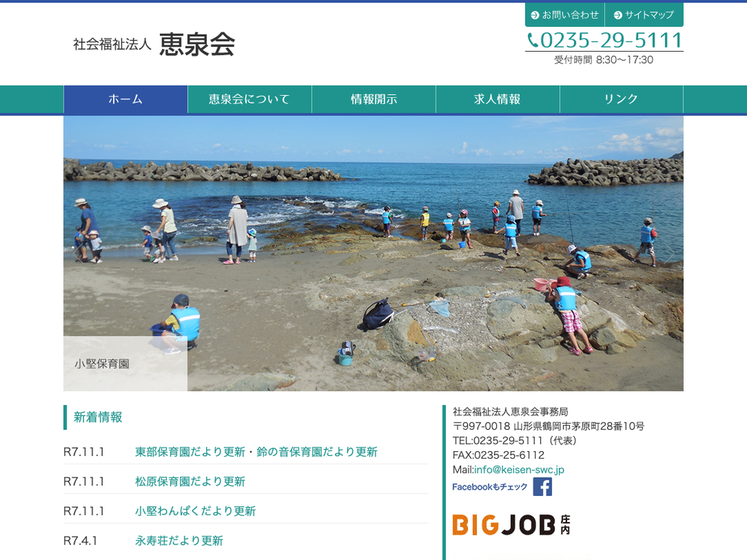Click the Facebookもチェック text
This screenshot has width=747, height=560.
click(490, 487)
